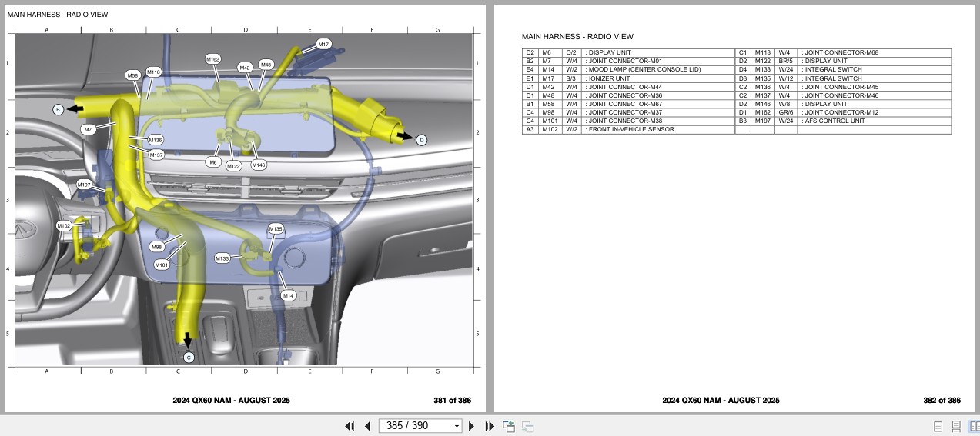Click connector label M133 in the diagram
980x436 pixels.
coord(222,258)
